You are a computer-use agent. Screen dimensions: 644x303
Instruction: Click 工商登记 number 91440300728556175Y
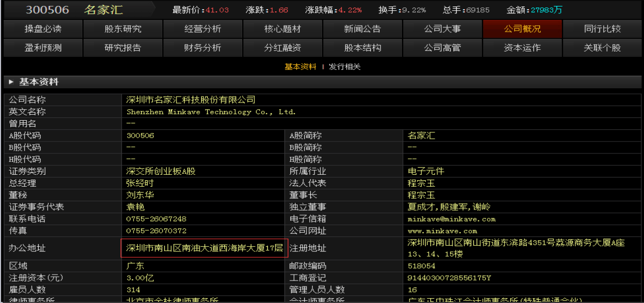click(449, 278)
